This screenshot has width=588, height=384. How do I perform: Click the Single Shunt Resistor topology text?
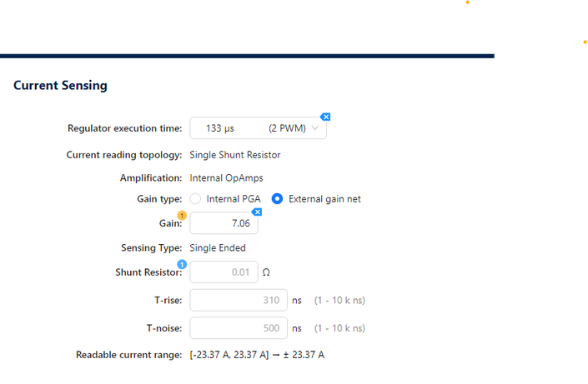(235, 155)
